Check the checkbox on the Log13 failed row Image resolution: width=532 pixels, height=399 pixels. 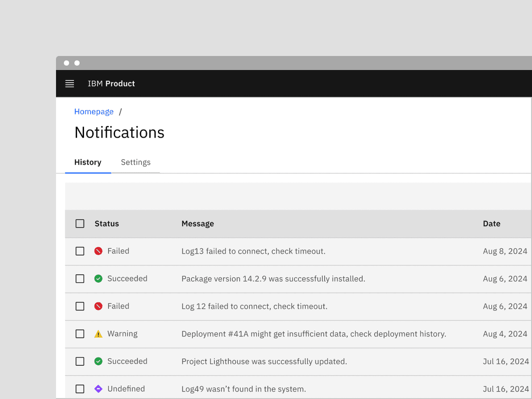coord(79,251)
